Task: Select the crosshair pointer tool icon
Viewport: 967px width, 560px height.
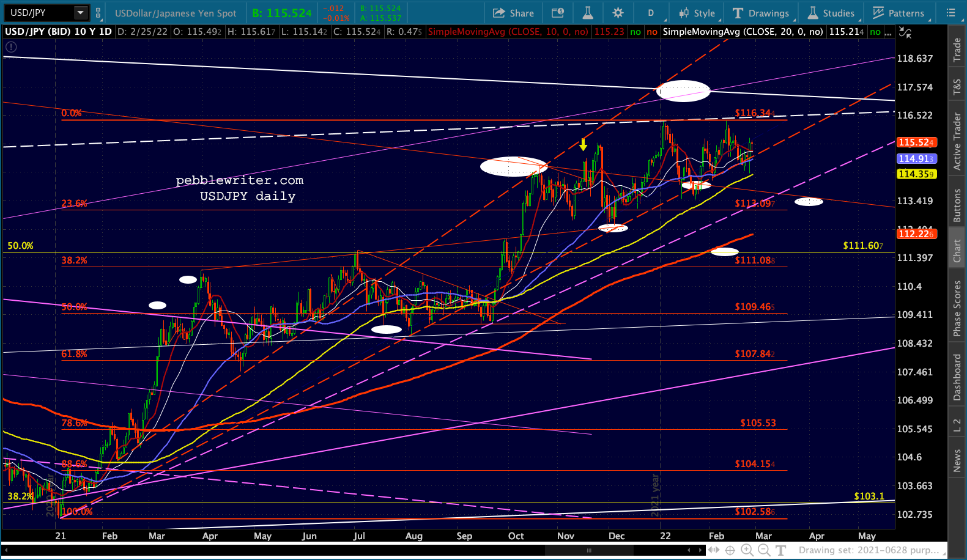Action: click(730, 550)
